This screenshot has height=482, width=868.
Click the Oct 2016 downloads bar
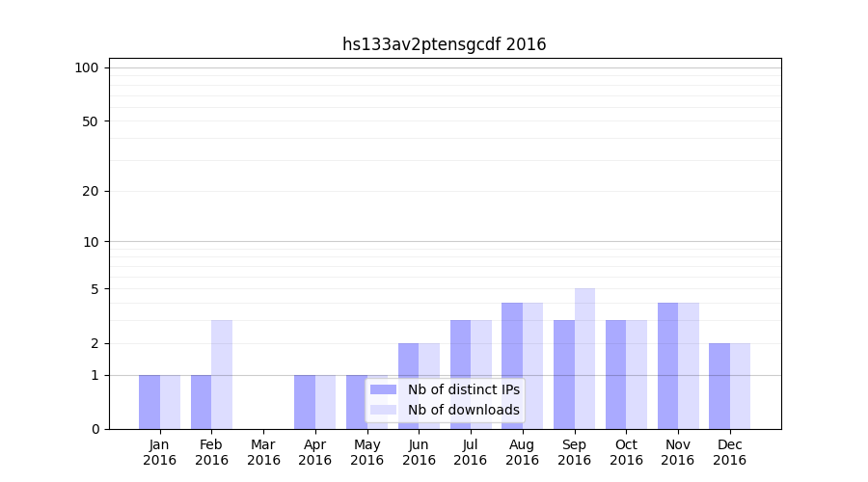(637, 374)
